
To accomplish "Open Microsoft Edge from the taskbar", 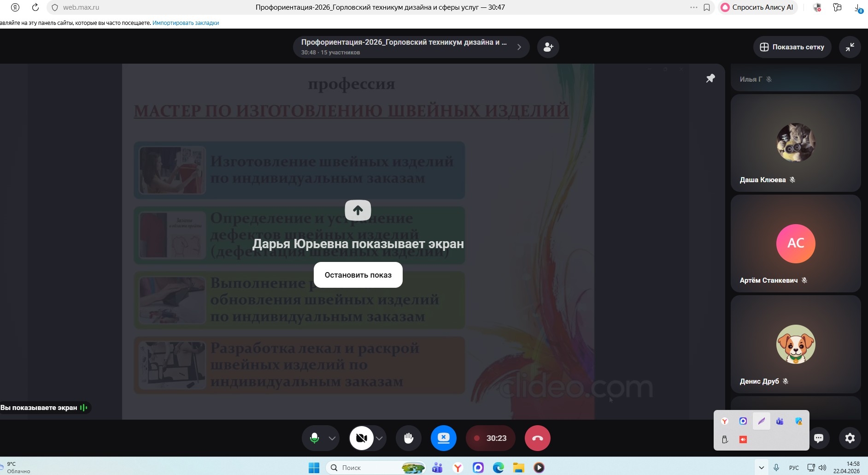I will pyautogui.click(x=499, y=468).
